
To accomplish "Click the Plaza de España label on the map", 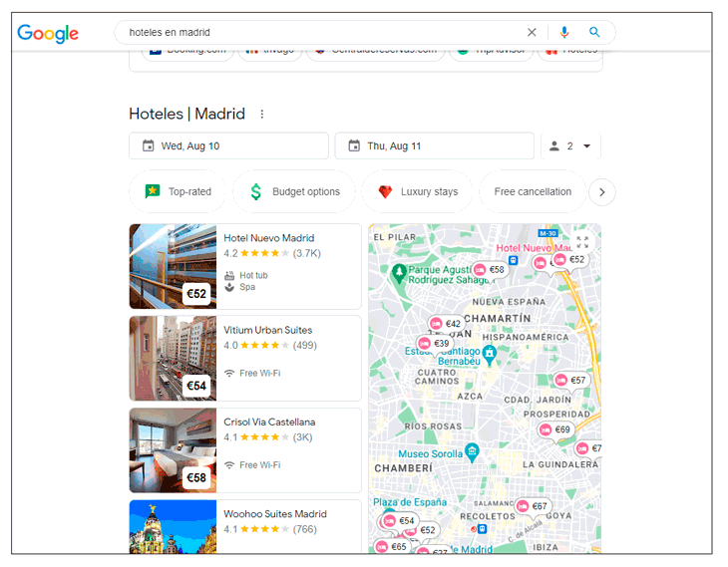I will pos(410,502).
